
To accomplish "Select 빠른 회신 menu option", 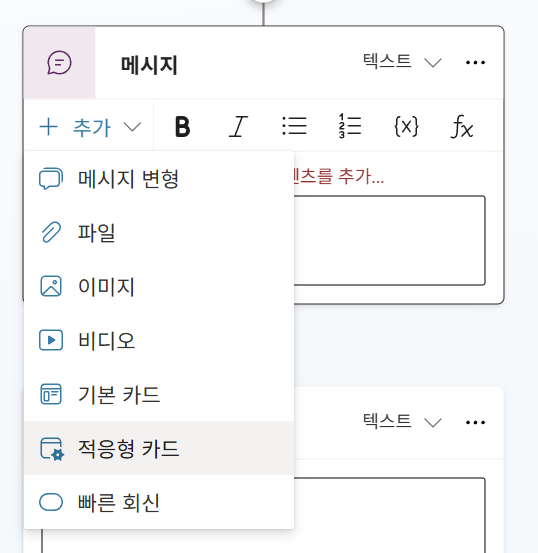I will [159, 502].
